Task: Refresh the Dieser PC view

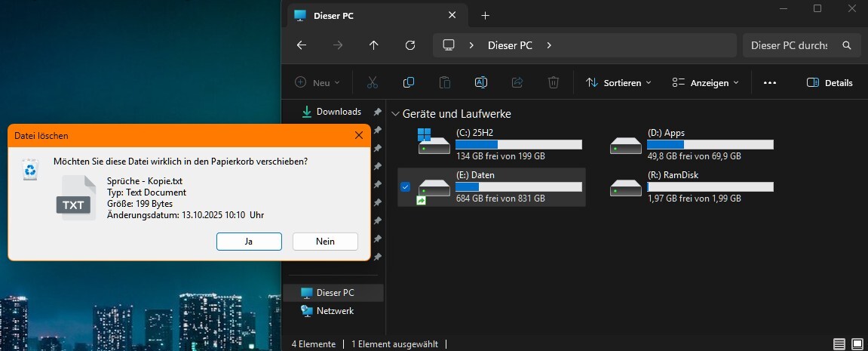Action: (410, 45)
